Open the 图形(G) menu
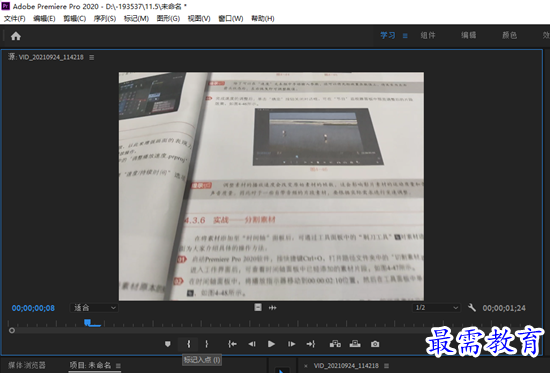Screen dimensions: 550x373 168,19
